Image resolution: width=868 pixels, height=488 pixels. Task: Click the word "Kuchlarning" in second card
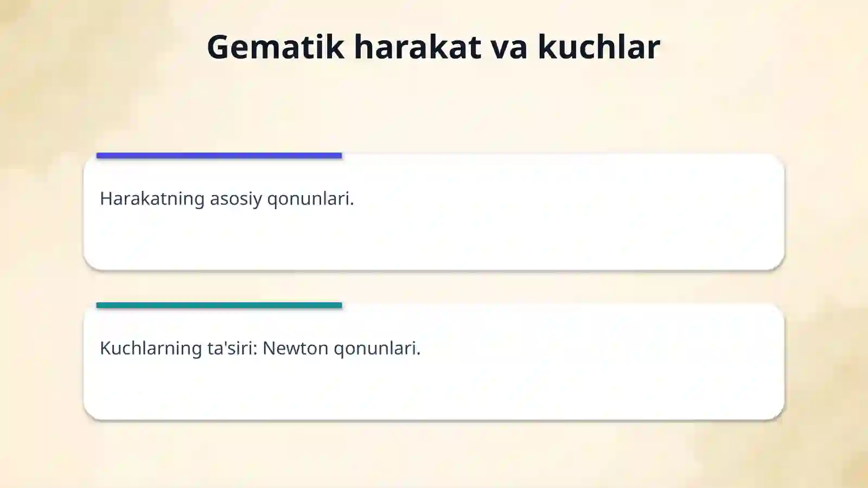(x=151, y=349)
